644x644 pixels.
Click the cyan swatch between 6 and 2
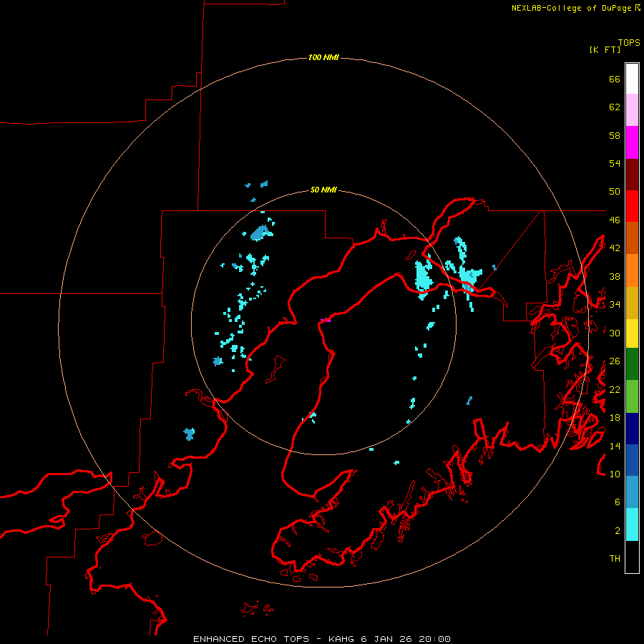point(632,525)
